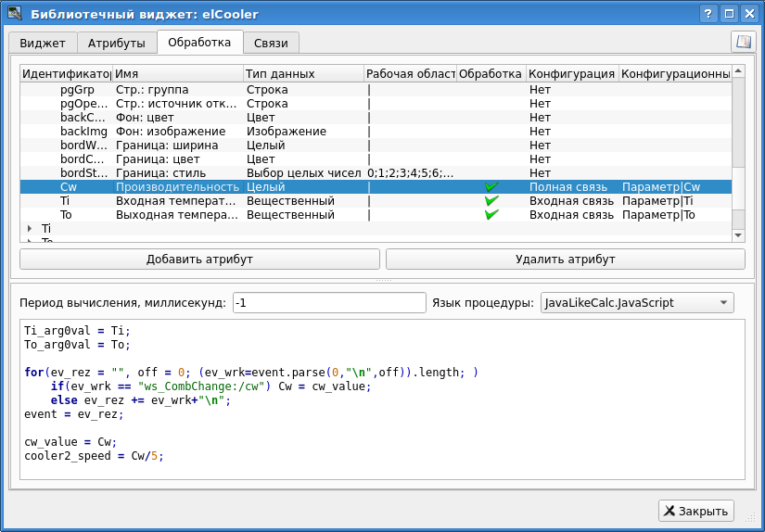Screen dimensions: 765x532
Task: Click the Добавить атрибут button
Action: (199, 259)
